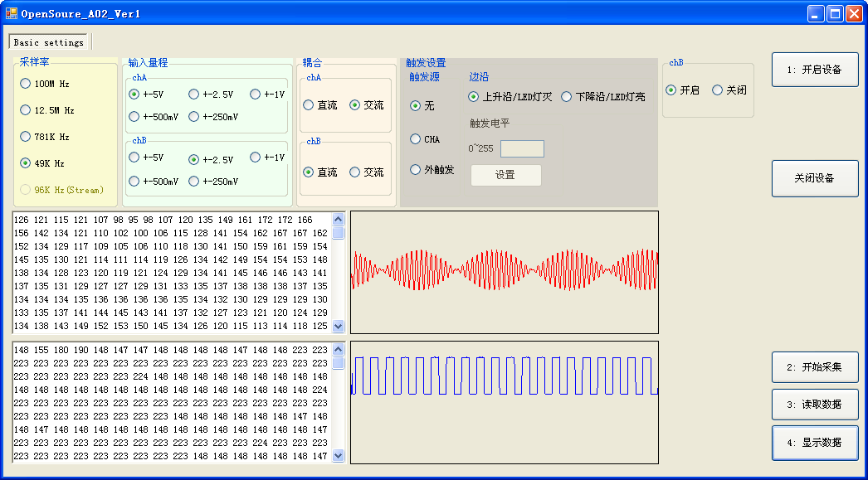Screen dimensions: 868x480
Task: Choose the 781K Hz sampling rate
Action: click(44, 137)
